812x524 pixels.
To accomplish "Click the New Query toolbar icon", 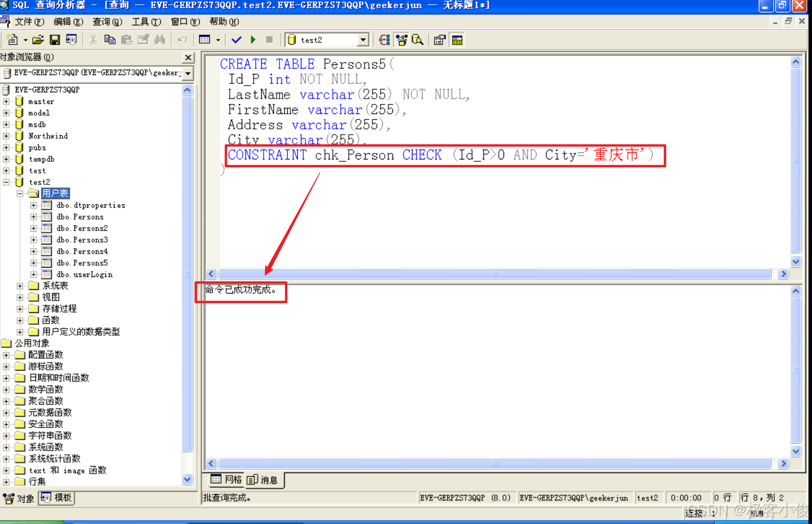I will [12, 40].
